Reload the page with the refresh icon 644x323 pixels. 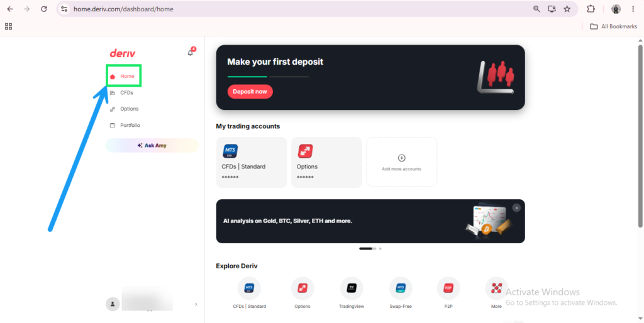[x=44, y=9]
